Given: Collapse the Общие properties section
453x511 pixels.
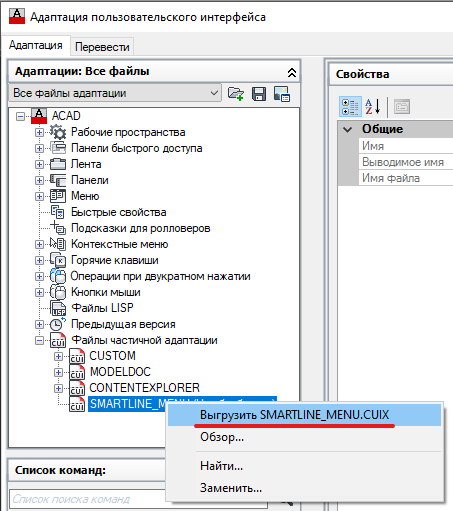Looking at the screenshot, I should click(348, 129).
